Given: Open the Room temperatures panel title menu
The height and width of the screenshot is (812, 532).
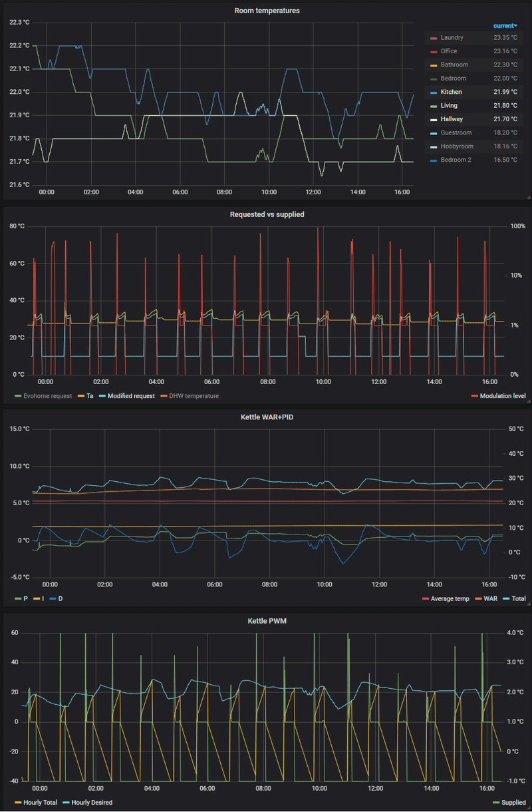Looking at the screenshot, I should 267,10.
